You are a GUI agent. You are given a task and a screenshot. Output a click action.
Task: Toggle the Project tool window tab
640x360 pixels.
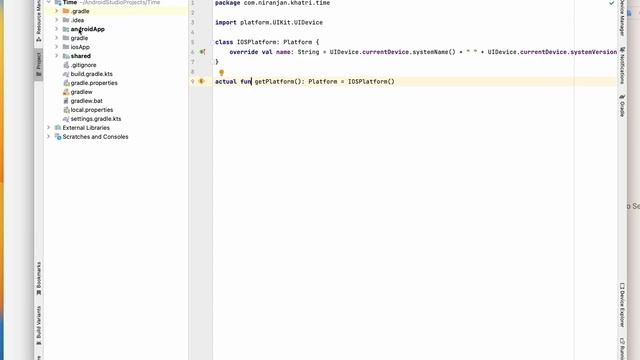39,64
